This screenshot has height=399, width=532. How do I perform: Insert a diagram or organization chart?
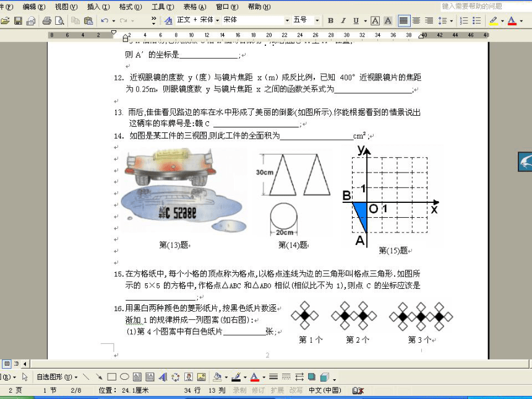coord(176,377)
